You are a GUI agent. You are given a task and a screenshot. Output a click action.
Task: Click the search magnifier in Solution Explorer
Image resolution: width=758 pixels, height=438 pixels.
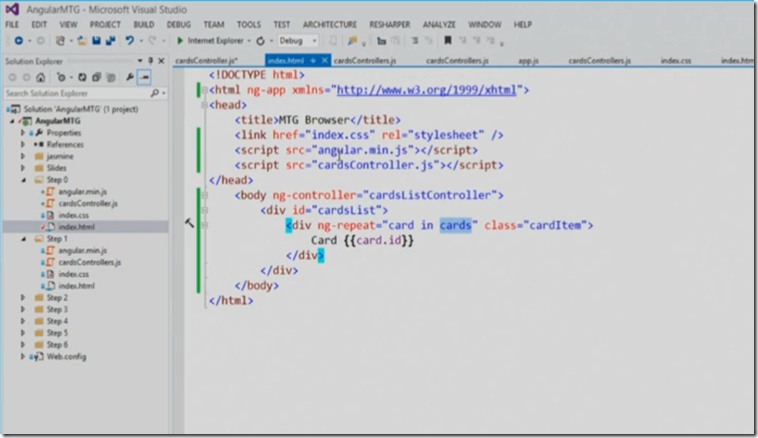[155, 93]
